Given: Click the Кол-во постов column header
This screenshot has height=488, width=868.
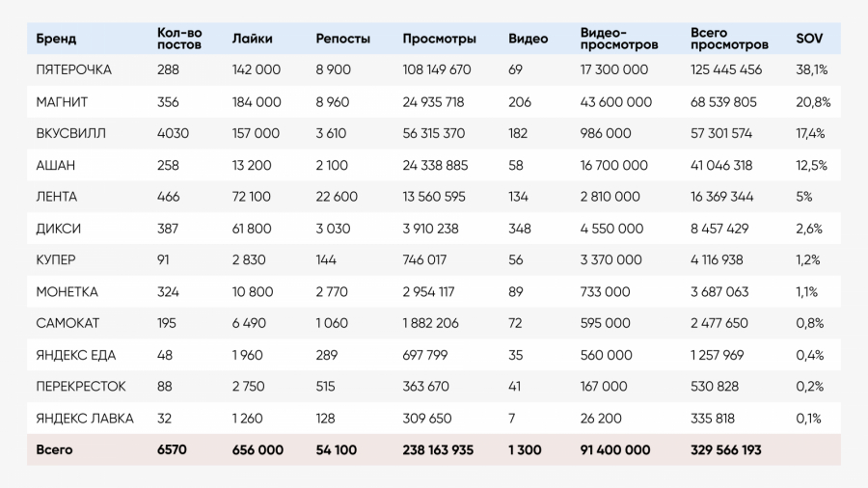Looking at the screenshot, I should coord(178,40).
